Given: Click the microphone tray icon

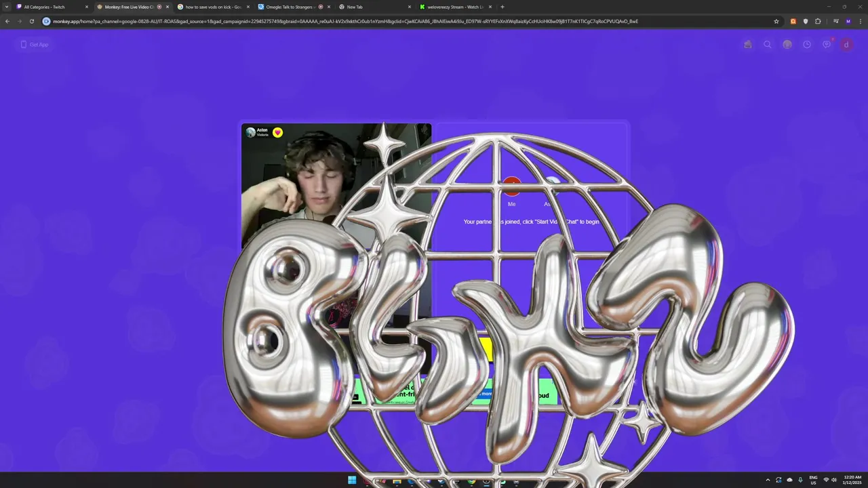Looking at the screenshot, I should click(x=800, y=480).
